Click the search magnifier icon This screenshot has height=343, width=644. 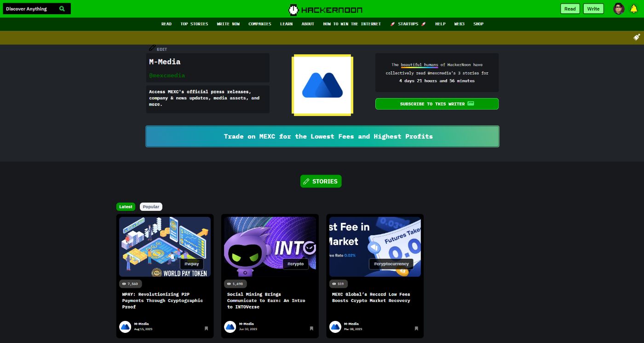pyautogui.click(x=62, y=9)
